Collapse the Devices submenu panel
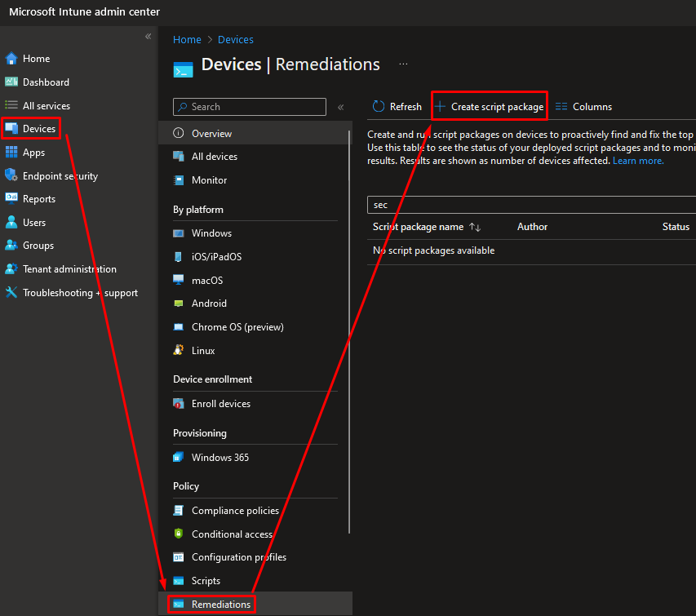This screenshot has height=616, width=696. pos(341,107)
